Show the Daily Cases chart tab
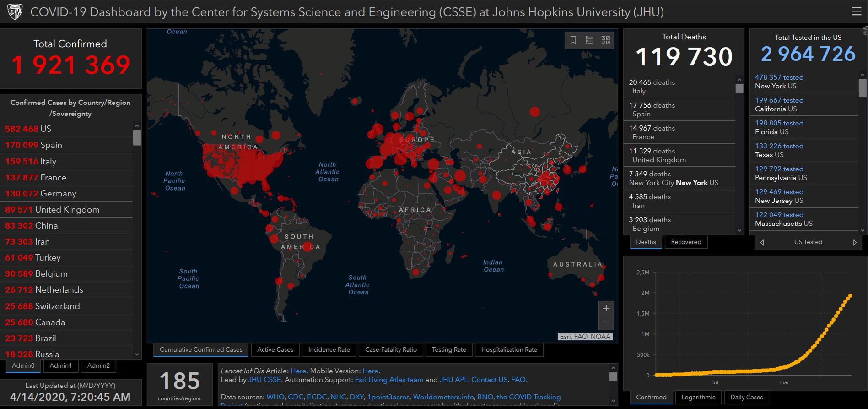868x409 pixels. pyautogui.click(x=746, y=397)
